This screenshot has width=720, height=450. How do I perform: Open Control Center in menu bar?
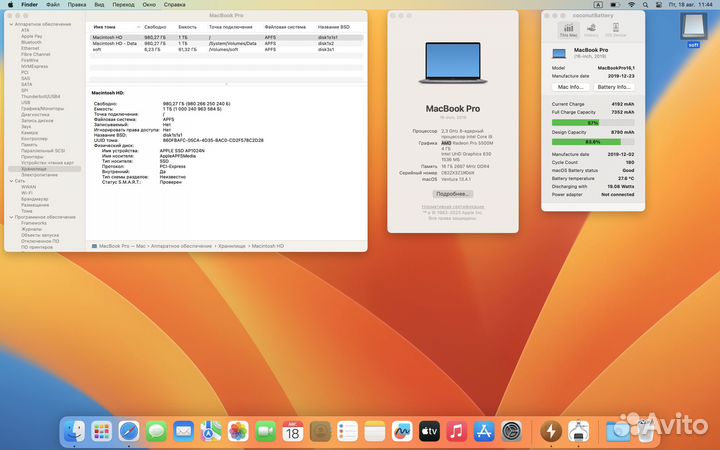pyautogui.click(x=658, y=5)
